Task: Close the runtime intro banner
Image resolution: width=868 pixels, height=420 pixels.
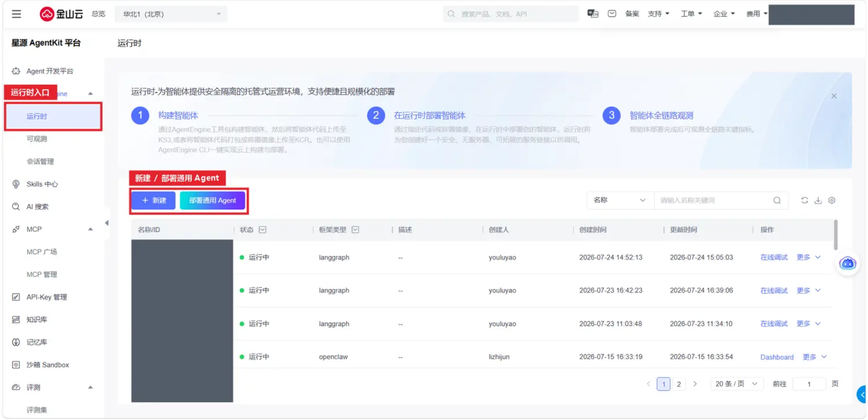Action: pos(834,96)
